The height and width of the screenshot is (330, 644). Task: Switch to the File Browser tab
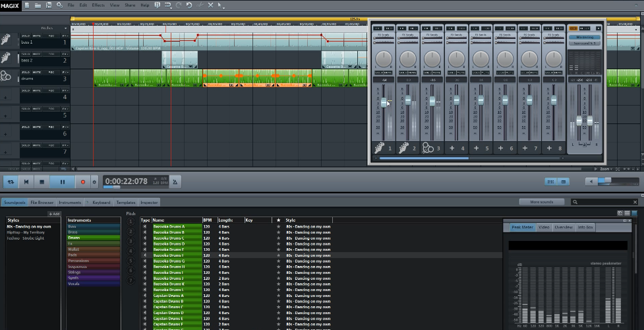pyautogui.click(x=42, y=203)
